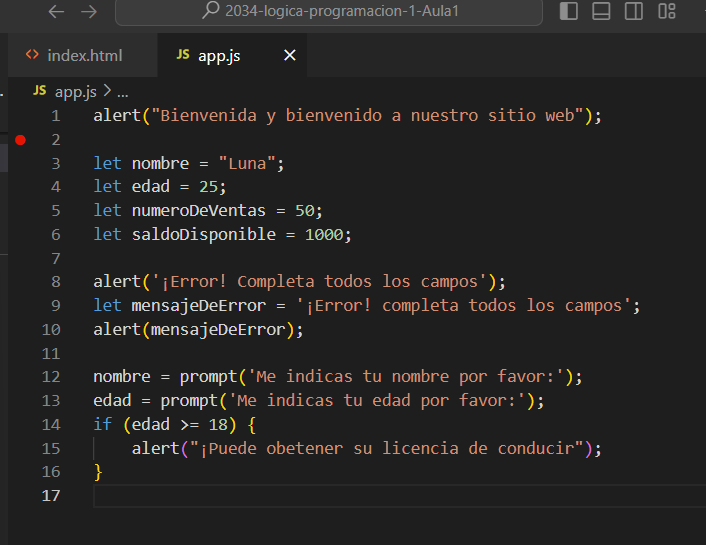
Task: Click prompt on line 12
Action: point(208,377)
